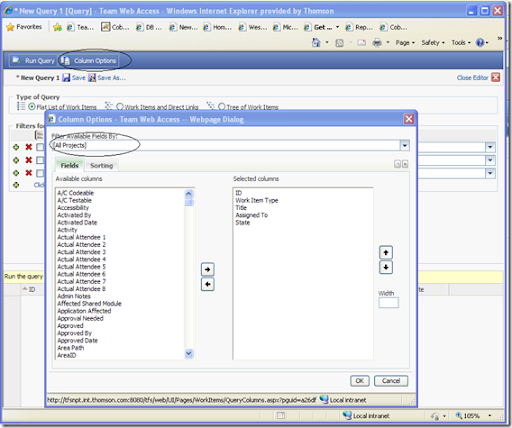Viewport: 512px width, 428px height.
Task: Click second red delete filter row icon
Action: 29,160
